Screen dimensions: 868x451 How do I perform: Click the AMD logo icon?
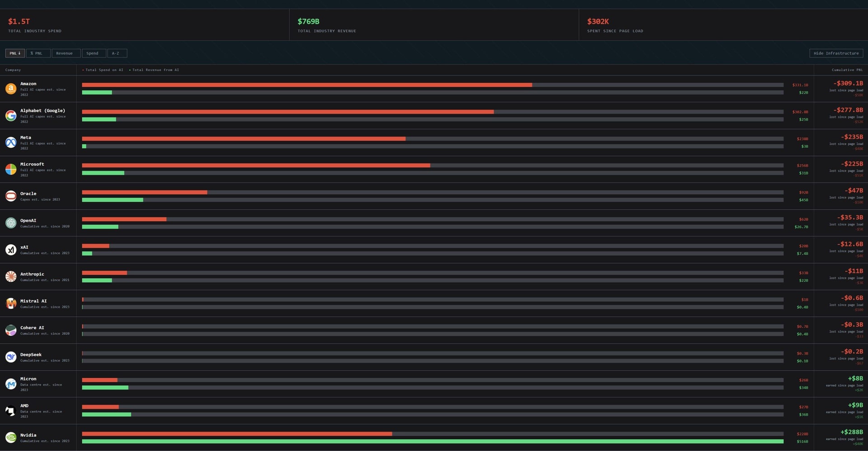[x=11, y=411]
